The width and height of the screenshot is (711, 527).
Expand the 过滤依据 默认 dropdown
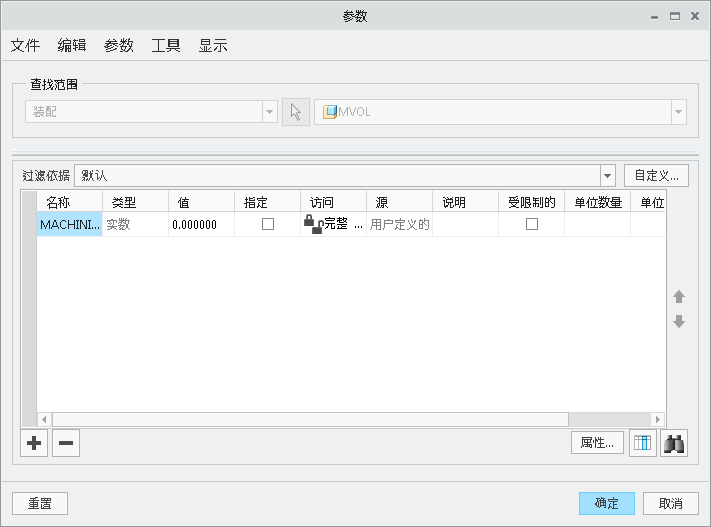(607, 176)
